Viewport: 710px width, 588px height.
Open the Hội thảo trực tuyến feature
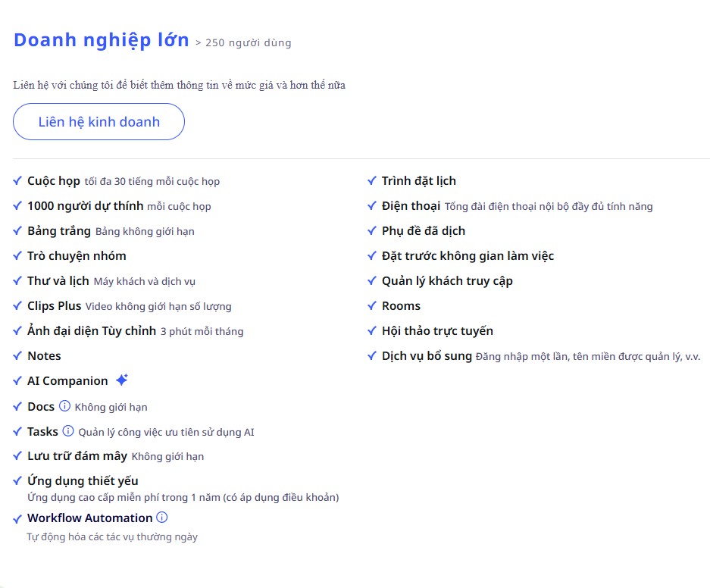437,331
